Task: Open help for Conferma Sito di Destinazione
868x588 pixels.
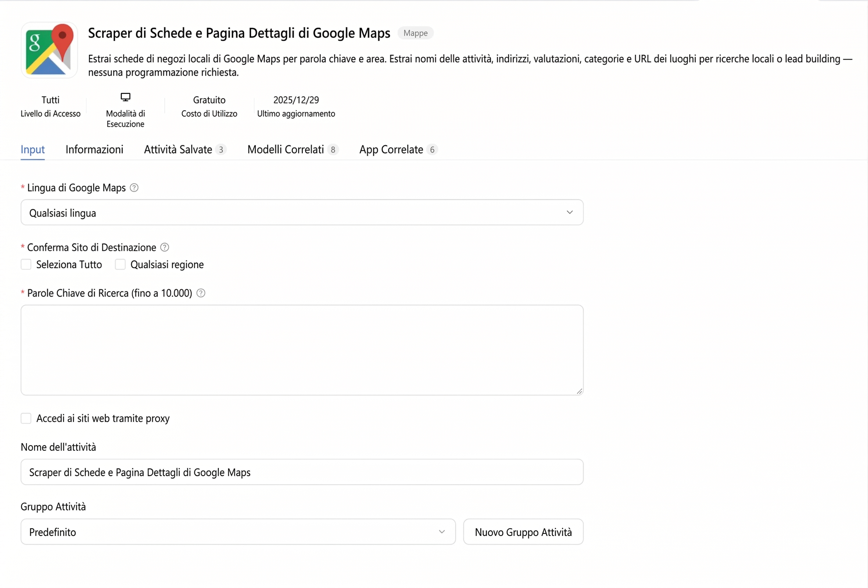Action: tap(165, 248)
